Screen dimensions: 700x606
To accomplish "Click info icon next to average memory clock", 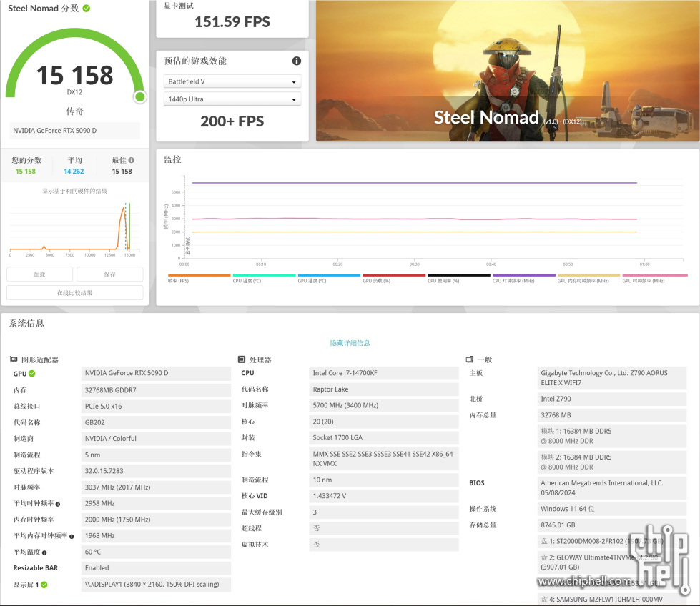I will 72,537.
